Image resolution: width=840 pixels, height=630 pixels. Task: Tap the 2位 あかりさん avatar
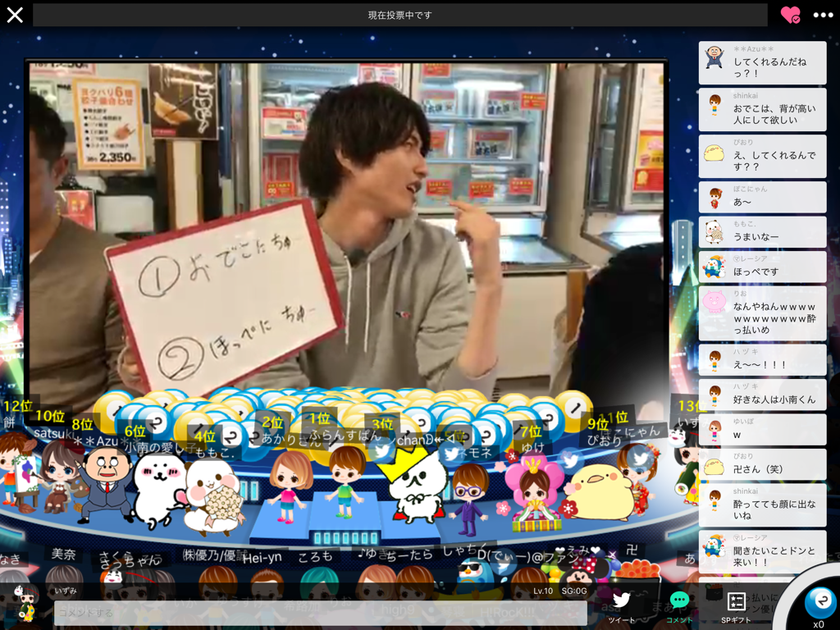tap(290, 486)
